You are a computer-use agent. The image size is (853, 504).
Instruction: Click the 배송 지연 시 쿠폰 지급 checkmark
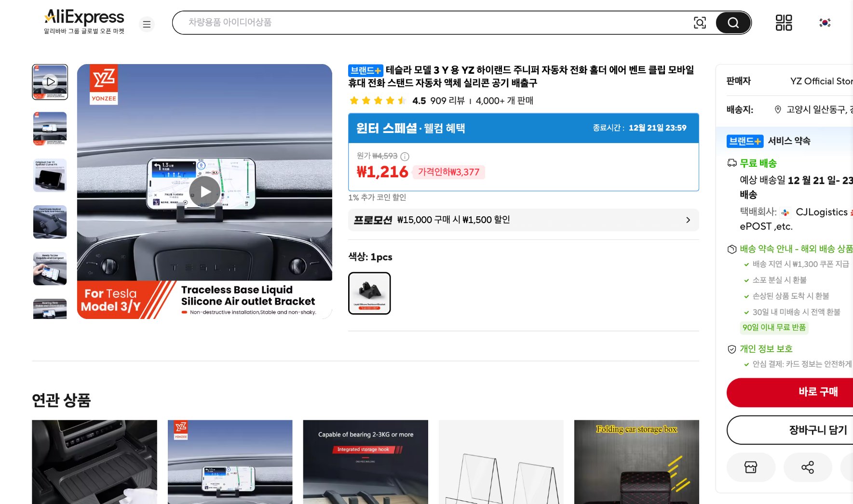point(746,264)
